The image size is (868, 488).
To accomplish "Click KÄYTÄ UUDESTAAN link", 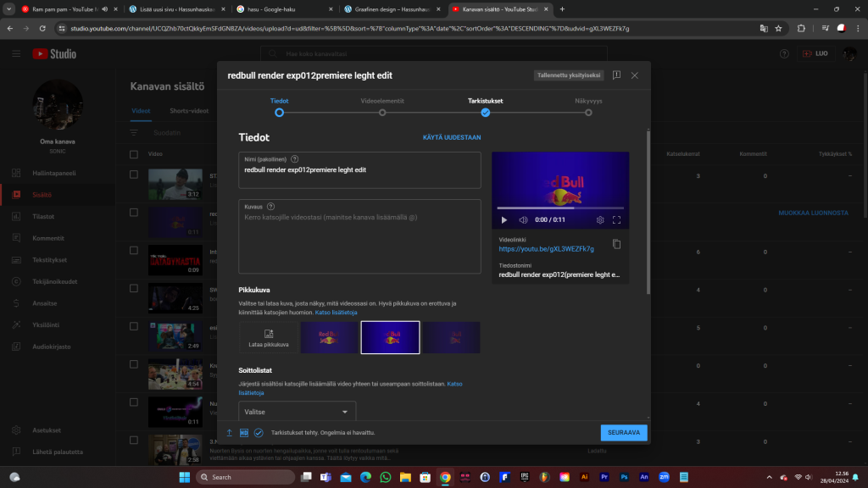I will pyautogui.click(x=452, y=137).
